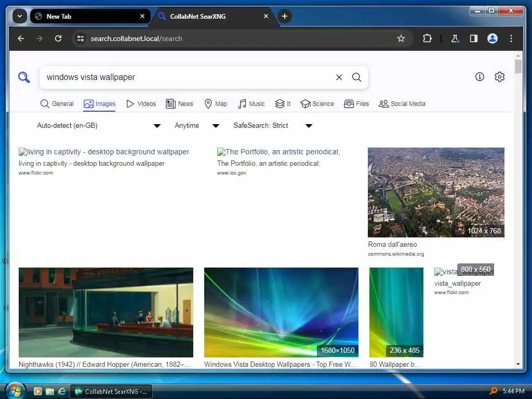Clear the search query text
The height and width of the screenshot is (399, 532).
coord(339,77)
